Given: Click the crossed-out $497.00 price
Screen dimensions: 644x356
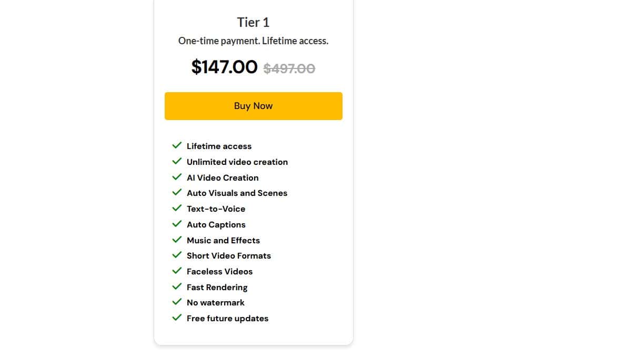Looking at the screenshot, I should (x=289, y=67).
